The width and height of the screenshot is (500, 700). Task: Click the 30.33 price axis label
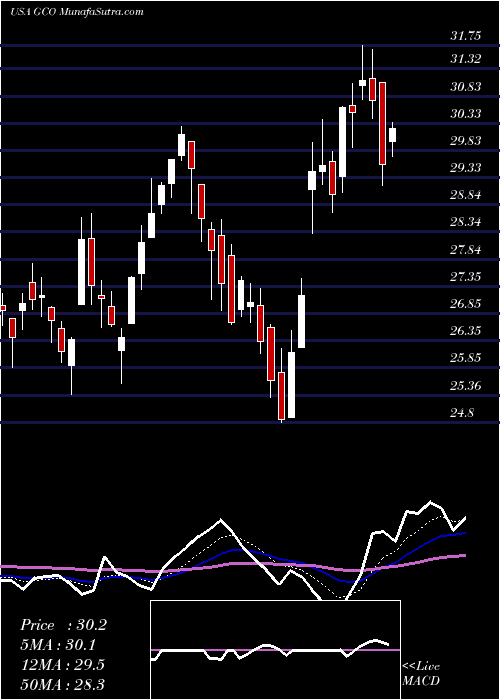(466, 114)
